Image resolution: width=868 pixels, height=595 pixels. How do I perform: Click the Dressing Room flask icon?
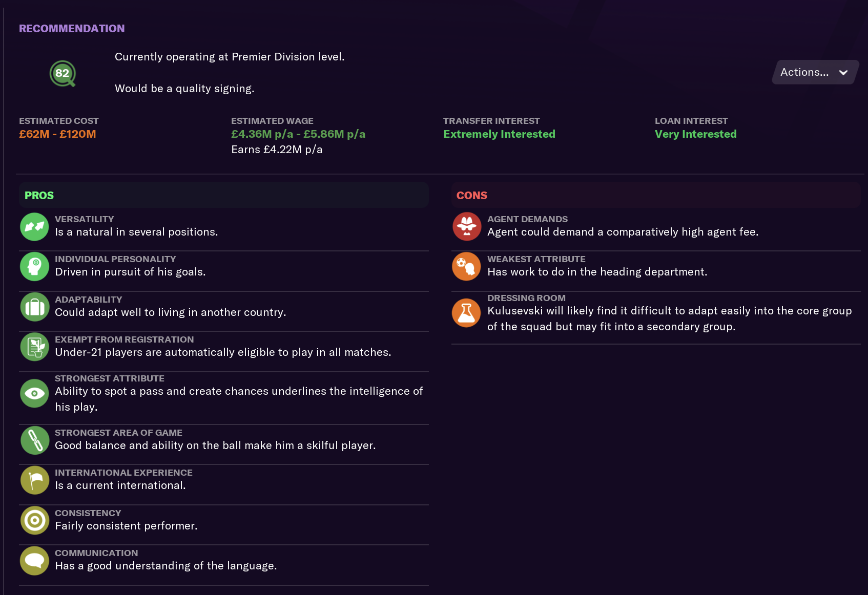click(467, 313)
